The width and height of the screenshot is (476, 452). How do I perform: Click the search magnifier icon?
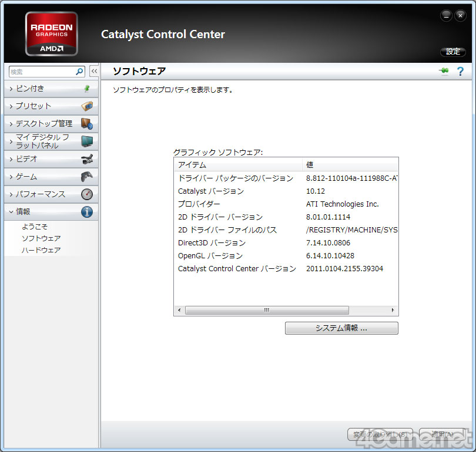(x=79, y=72)
